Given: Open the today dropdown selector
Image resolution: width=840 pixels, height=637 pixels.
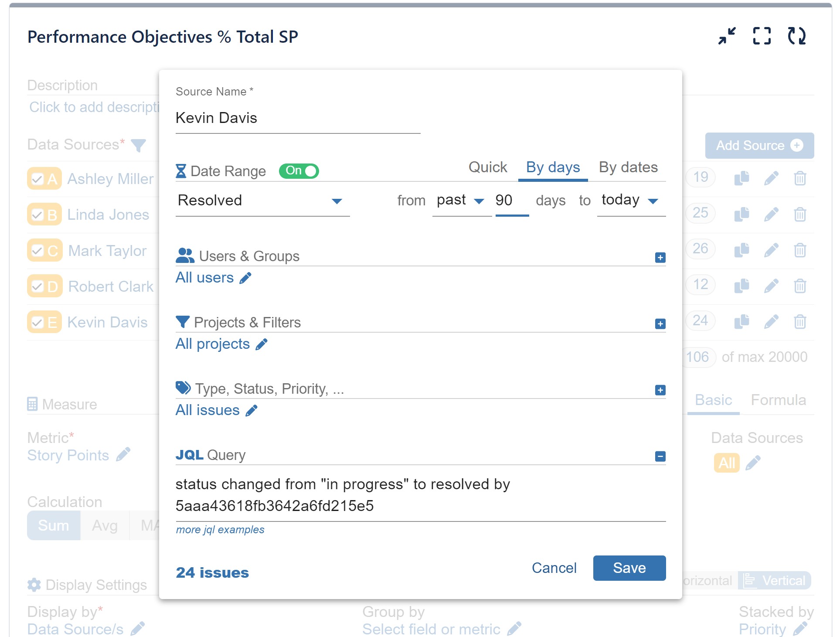Looking at the screenshot, I should pos(653,201).
